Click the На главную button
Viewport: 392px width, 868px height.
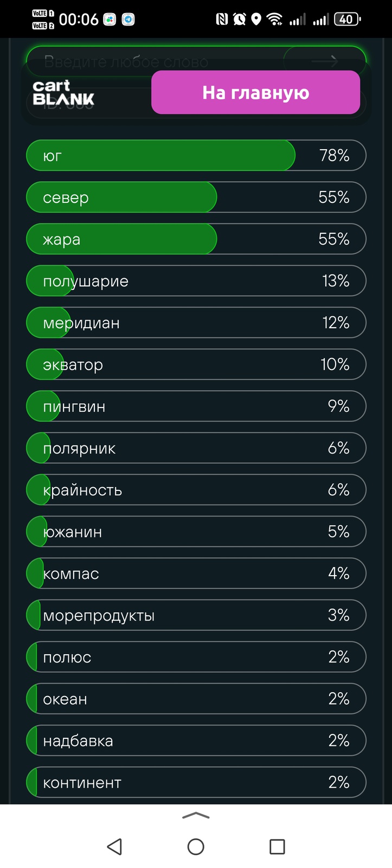point(255,92)
